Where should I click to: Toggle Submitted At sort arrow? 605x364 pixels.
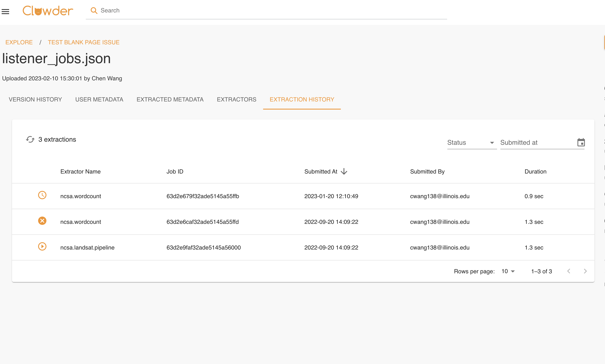344,171
